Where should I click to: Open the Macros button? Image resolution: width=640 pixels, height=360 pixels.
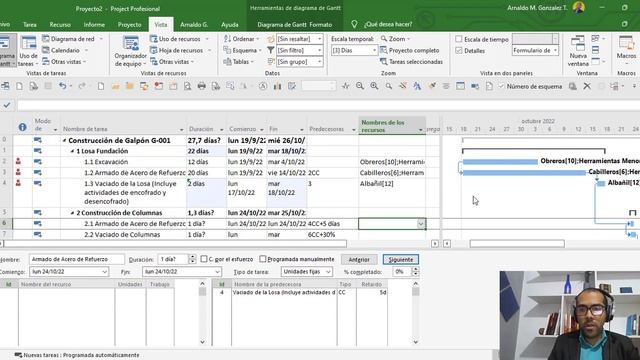626,51
